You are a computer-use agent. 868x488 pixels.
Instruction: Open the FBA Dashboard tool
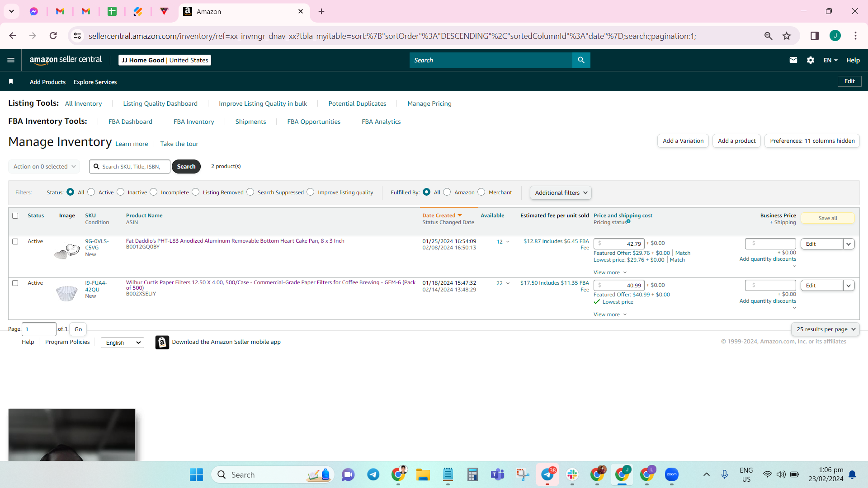[x=130, y=122]
